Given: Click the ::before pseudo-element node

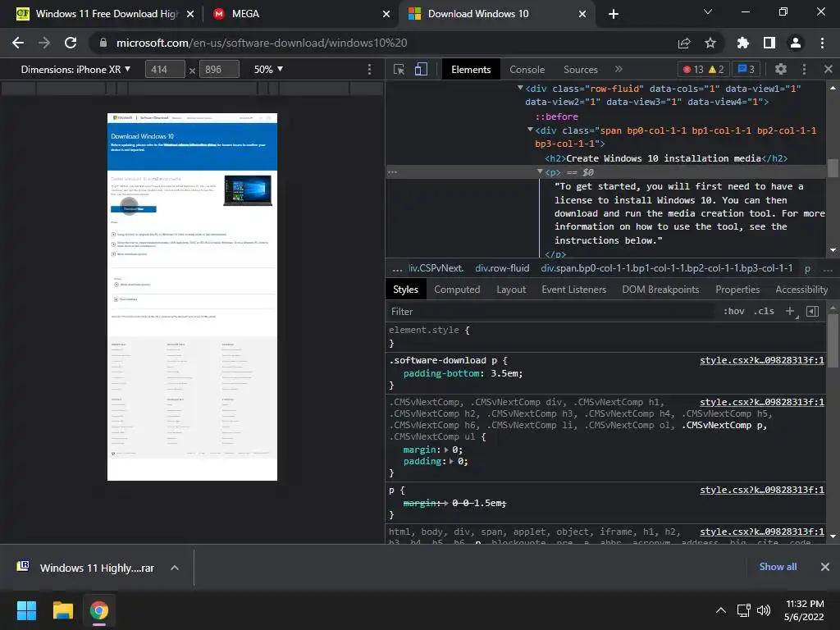Looking at the screenshot, I should (x=557, y=116).
